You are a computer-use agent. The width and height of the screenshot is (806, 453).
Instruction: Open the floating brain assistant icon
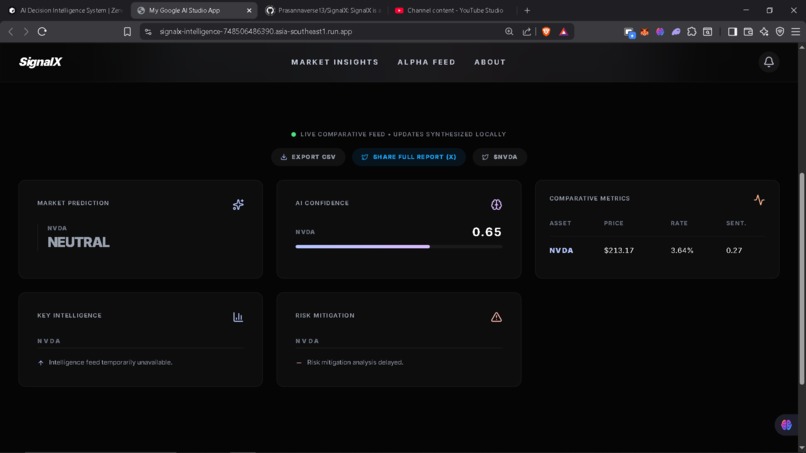786,425
